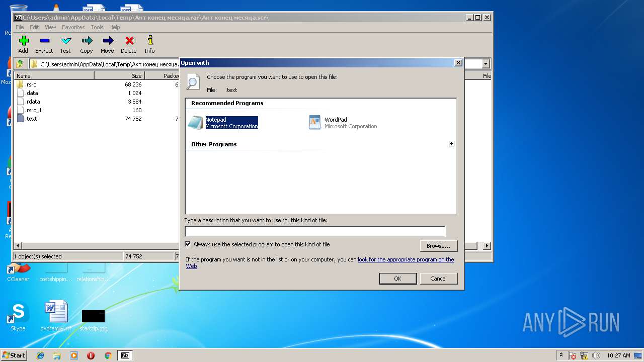
Task: Select WordPad in Recommended Programs
Action: (343, 123)
